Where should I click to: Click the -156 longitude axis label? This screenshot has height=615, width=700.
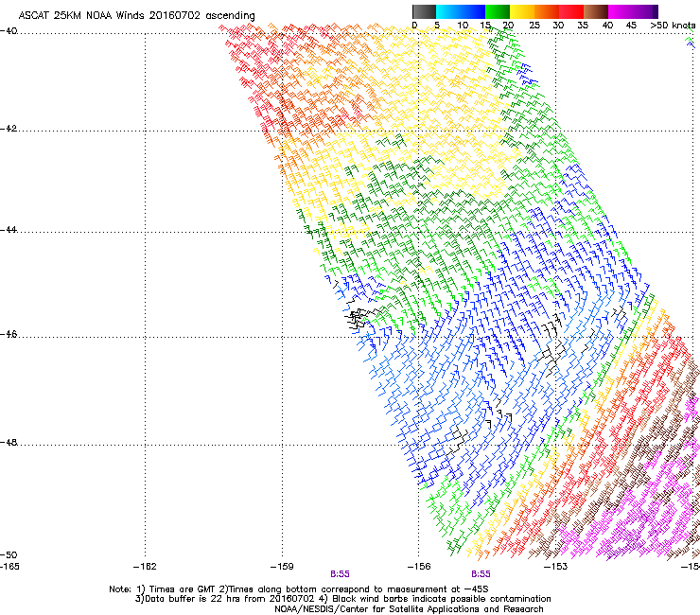tap(419, 567)
